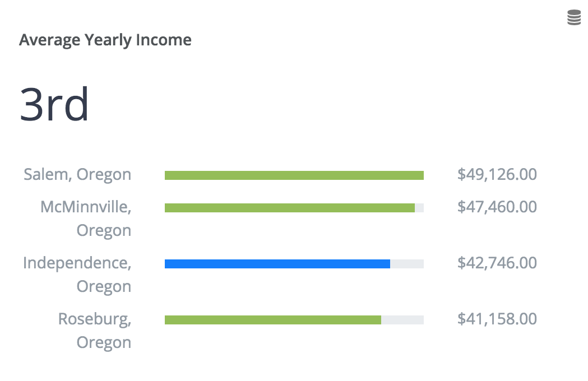This screenshot has width=588, height=381.
Task: Select the 3rd ranking text
Action: [54, 104]
